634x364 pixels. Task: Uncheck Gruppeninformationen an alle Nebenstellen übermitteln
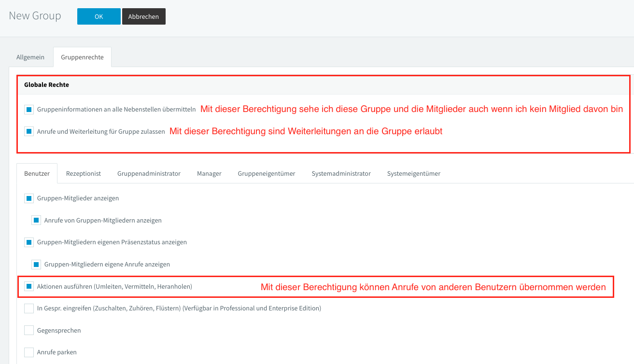[x=29, y=110]
